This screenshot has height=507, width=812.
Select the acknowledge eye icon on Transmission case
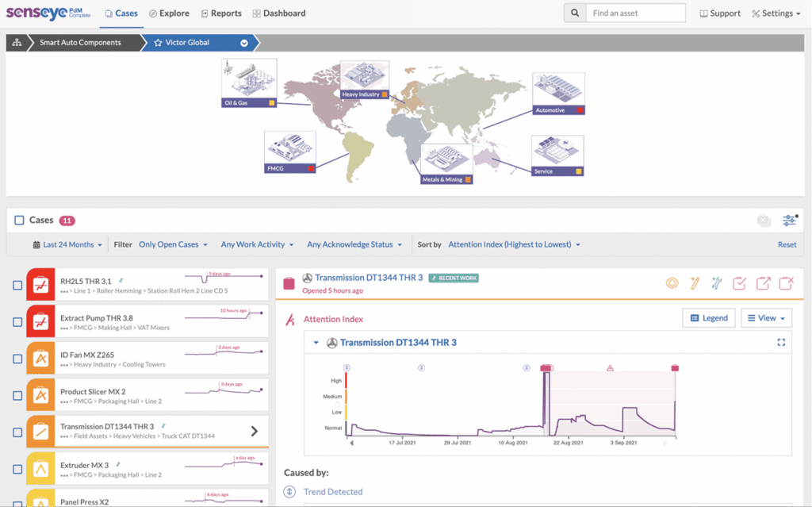[672, 282]
